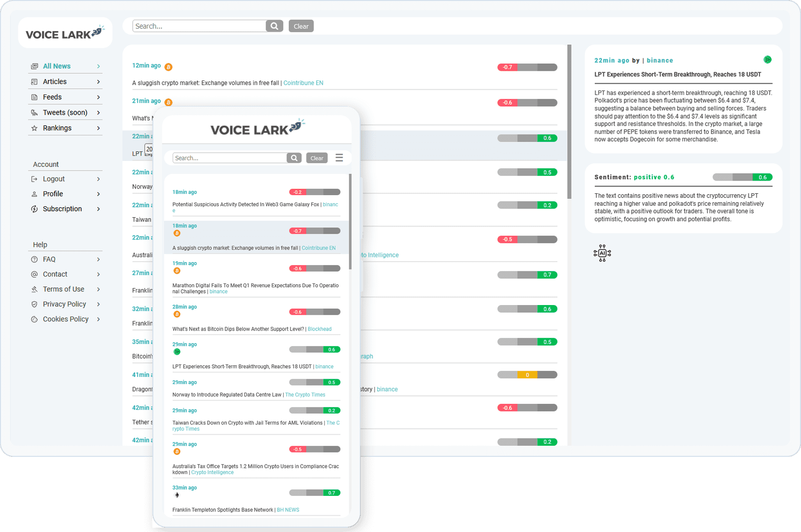
Task: Open the Cointribune EN source link
Action: [303, 83]
